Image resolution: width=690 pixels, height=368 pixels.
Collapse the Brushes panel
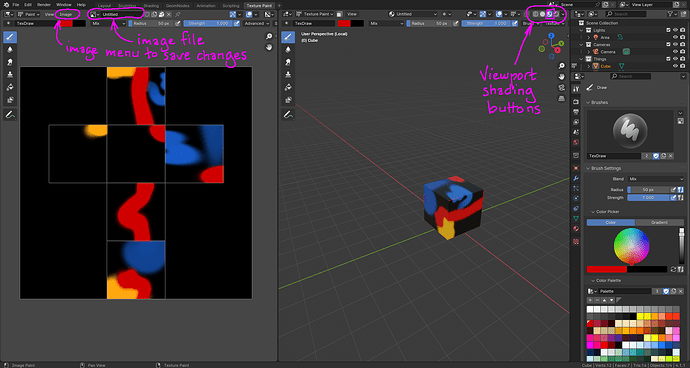coord(588,103)
